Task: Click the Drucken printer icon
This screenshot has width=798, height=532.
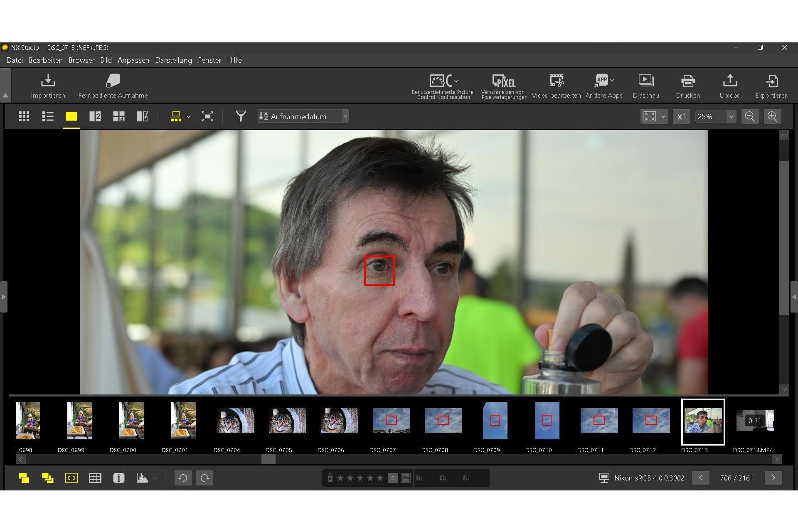Action: [x=688, y=81]
